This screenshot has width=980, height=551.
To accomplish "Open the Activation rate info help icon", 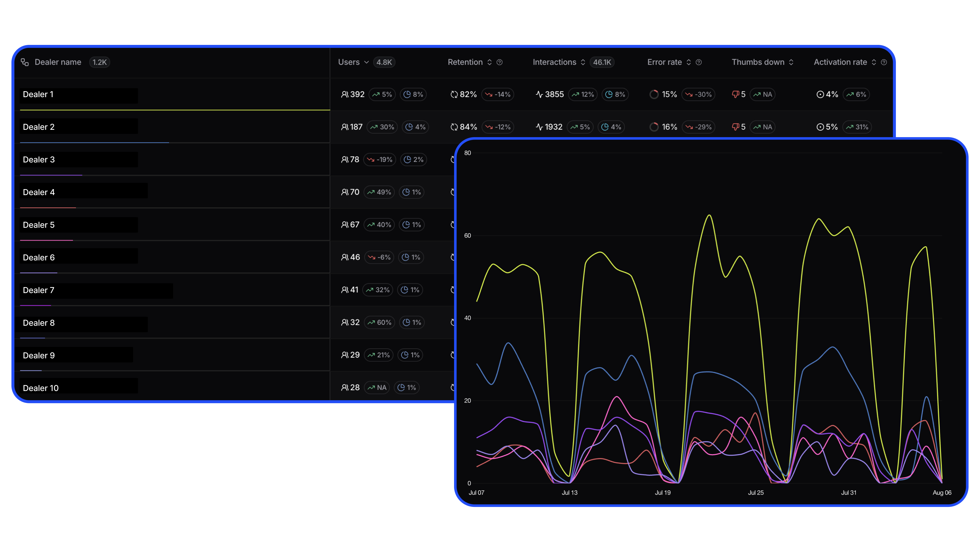I will [884, 62].
